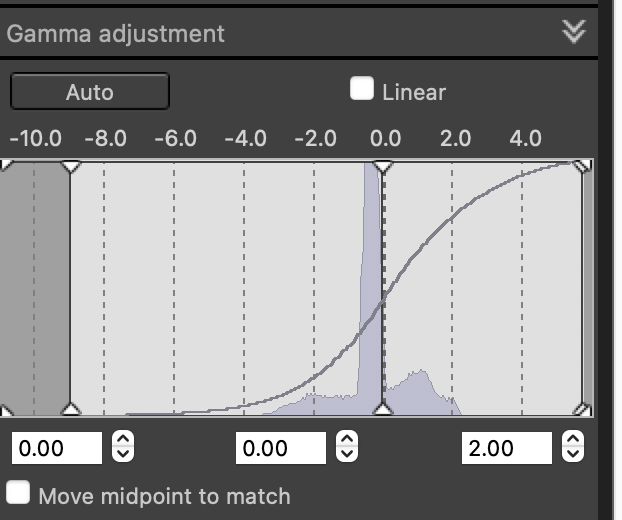Collapse the Gamma adjustment panel chevron

point(573,32)
